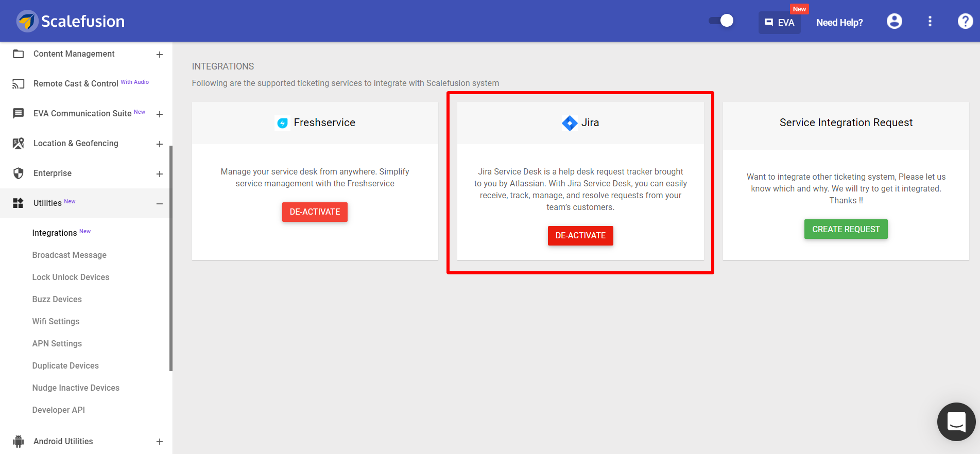This screenshot has height=454, width=980.
Task: Open Duplicate Devices
Action: tap(65, 365)
